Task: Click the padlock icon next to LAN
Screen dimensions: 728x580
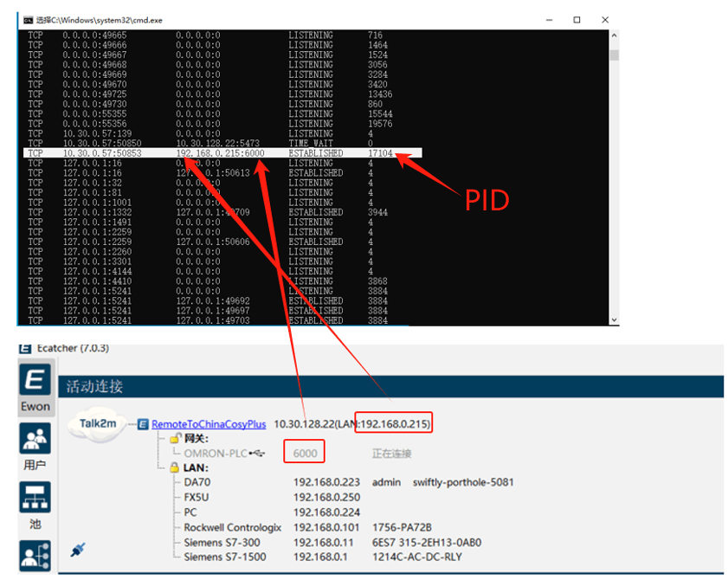Action: tap(175, 467)
